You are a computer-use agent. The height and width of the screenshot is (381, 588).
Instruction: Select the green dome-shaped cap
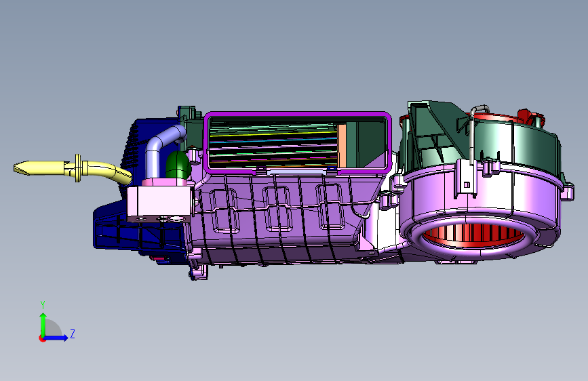178,165
